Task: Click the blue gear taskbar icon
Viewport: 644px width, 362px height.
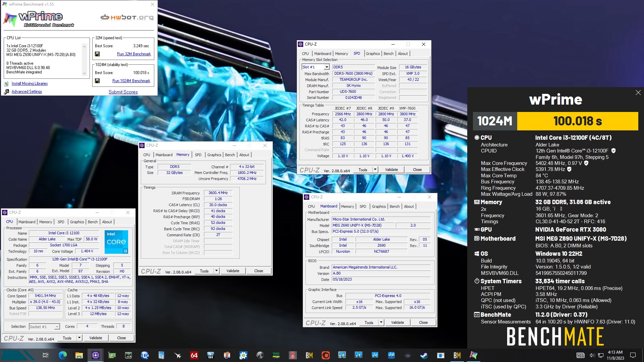Action: tap(243, 355)
